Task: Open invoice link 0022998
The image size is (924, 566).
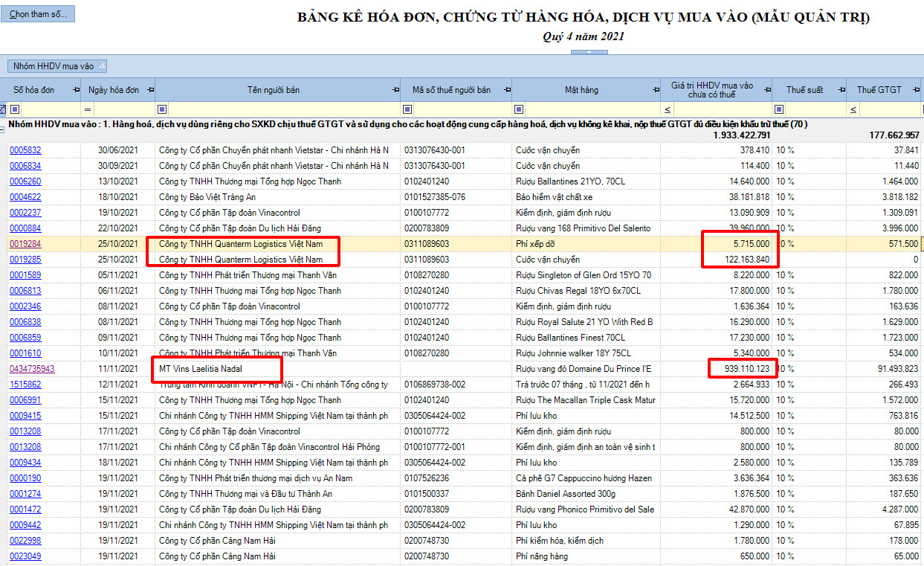Action: pos(25,540)
